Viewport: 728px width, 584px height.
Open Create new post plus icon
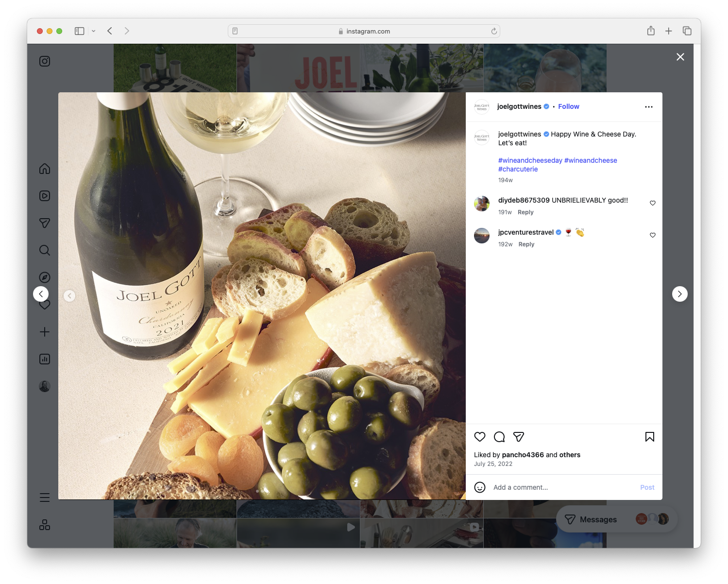(45, 332)
